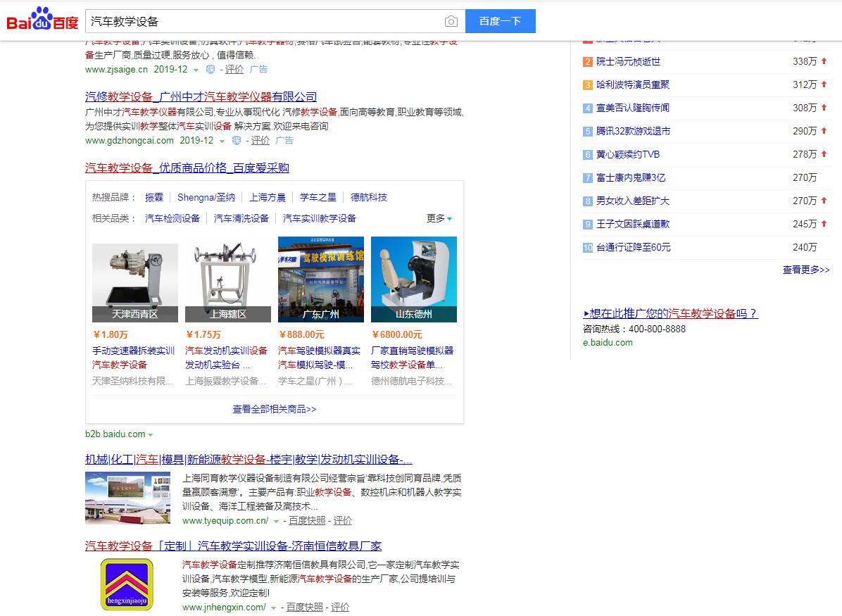Open 机械|化工|汽车|模具 result title
The width and height of the screenshot is (842, 616).
pyautogui.click(x=249, y=460)
